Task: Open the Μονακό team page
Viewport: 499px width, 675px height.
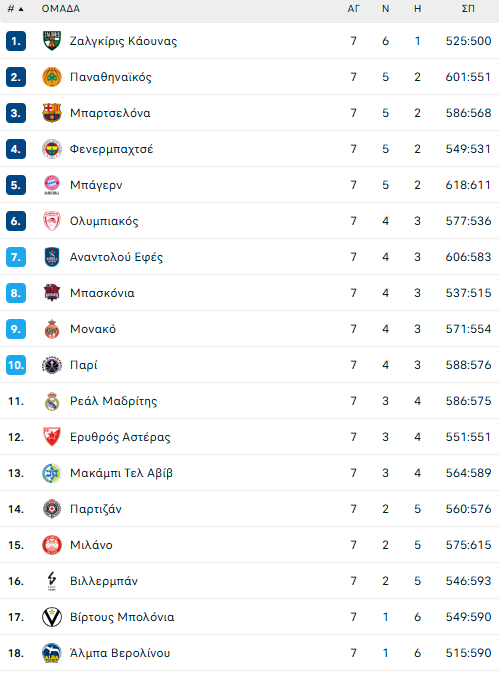Action: [93, 329]
